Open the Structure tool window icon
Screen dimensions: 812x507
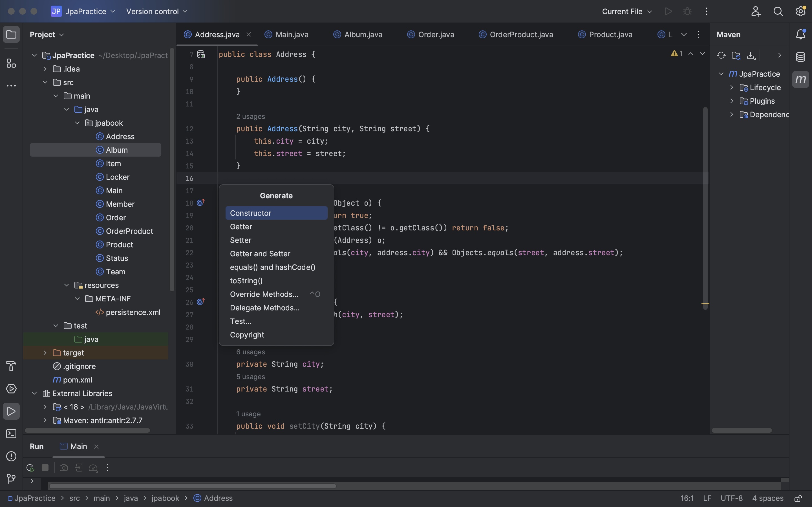click(11, 63)
